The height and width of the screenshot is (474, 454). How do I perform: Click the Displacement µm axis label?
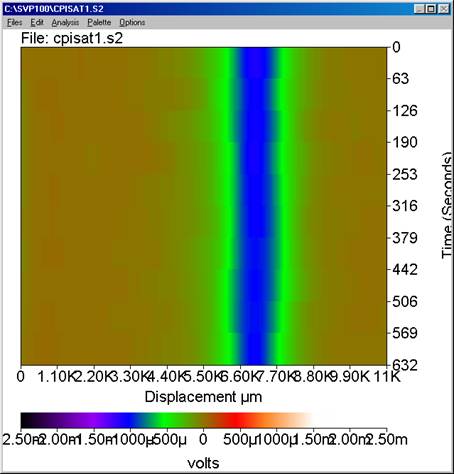coord(203,397)
